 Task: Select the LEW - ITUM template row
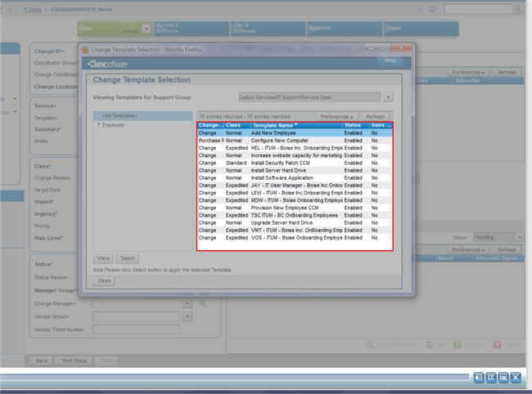tap(295, 193)
